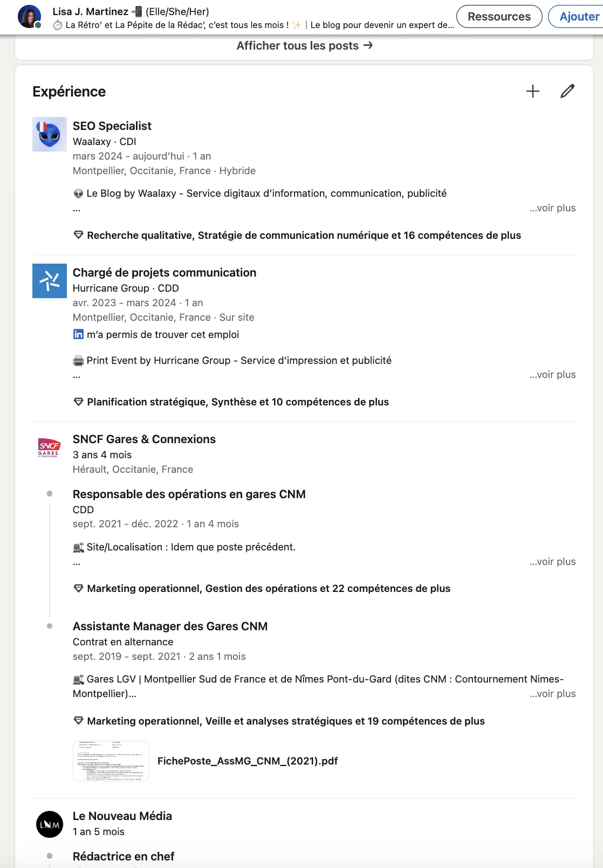Screen dimensions: 603x868
Task: Open the SNCF Gares company logo
Action: point(50,447)
